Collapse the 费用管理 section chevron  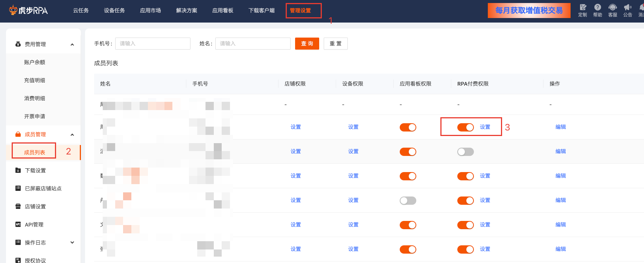coord(72,45)
